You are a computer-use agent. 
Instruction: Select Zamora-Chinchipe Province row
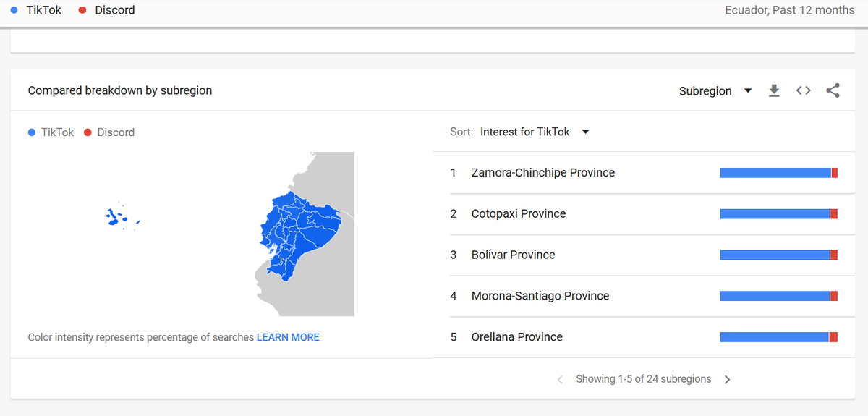point(644,173)
